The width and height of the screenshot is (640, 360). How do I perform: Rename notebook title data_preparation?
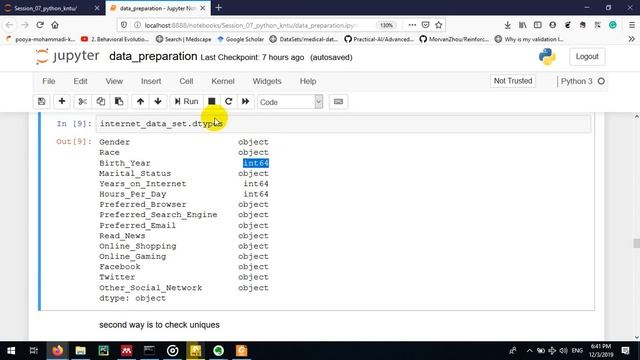(153, 56)
